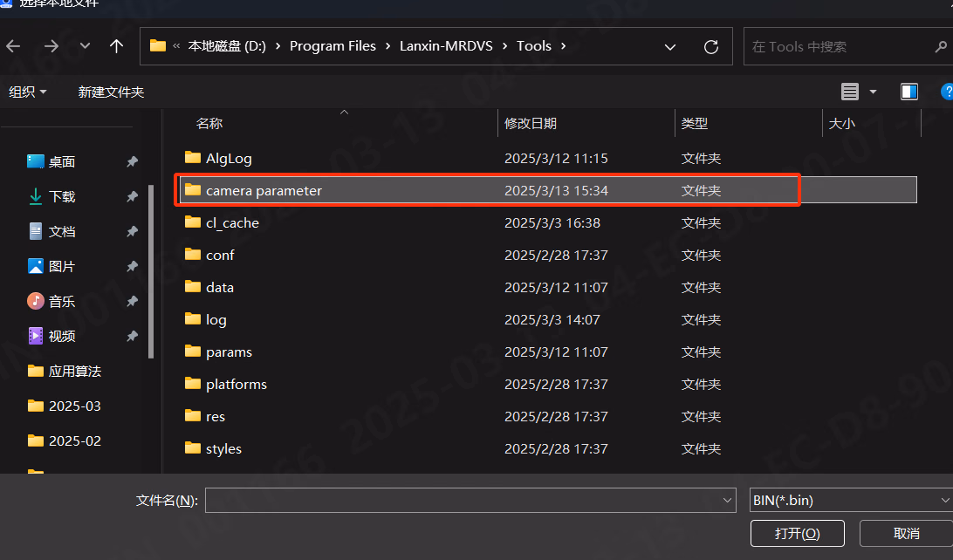Image resolution: width=953 pixels, height=560 pixels.
Task: Navigate to Lanxin-MRDVS breadcrumb
Action: tap(446, 46)
